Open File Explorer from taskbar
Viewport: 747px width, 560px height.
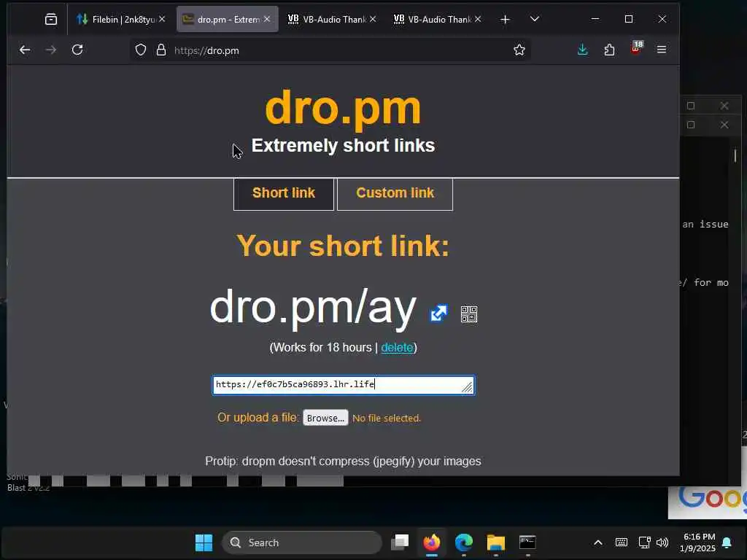(495, 542)
